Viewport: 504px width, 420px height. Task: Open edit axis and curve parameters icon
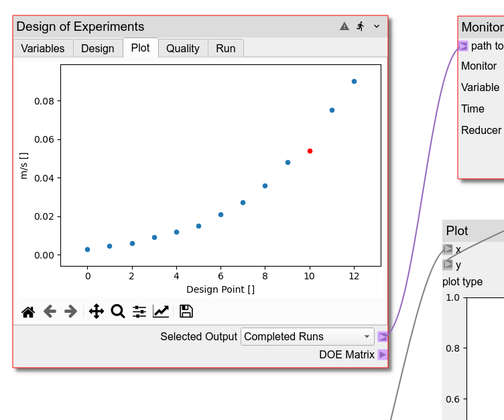[x=161, y=311]
